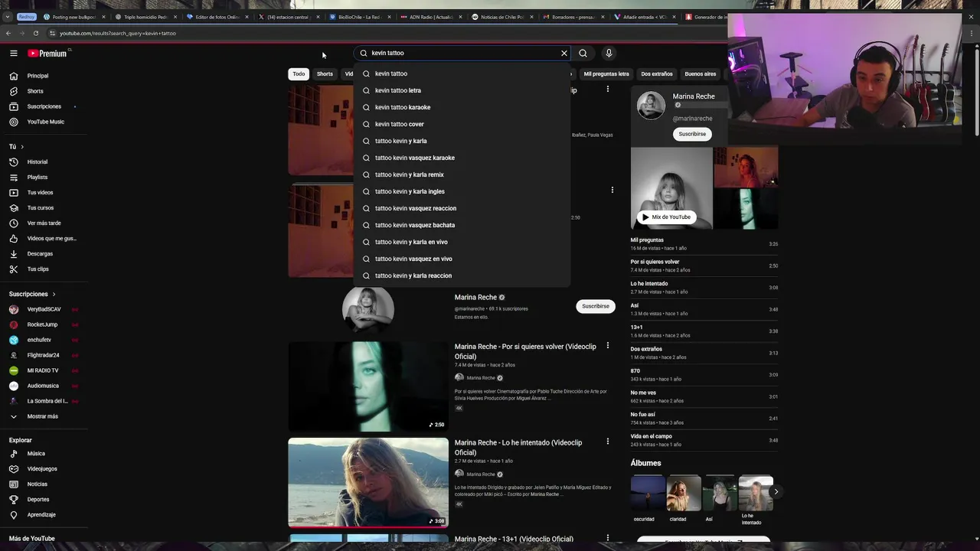
Task: Open Noticias under Explorar
Action: (x=37, y=484)
